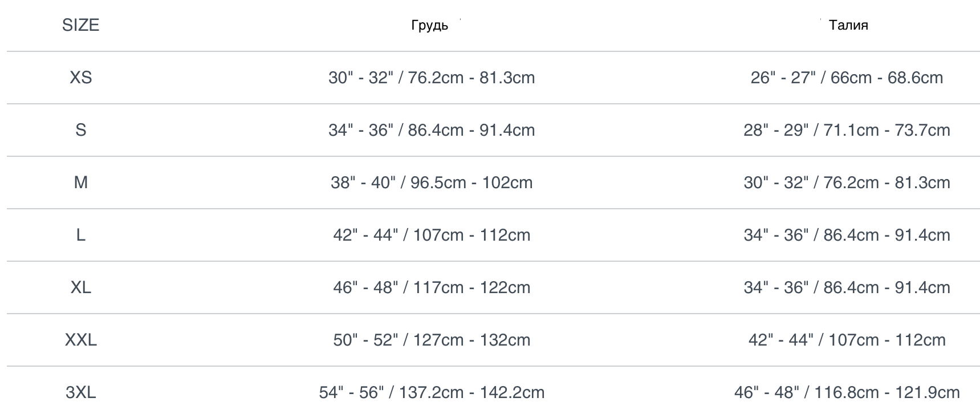Select the S size label
The image size is (980, 418).
pyautogui.click(x=80, y=130)
